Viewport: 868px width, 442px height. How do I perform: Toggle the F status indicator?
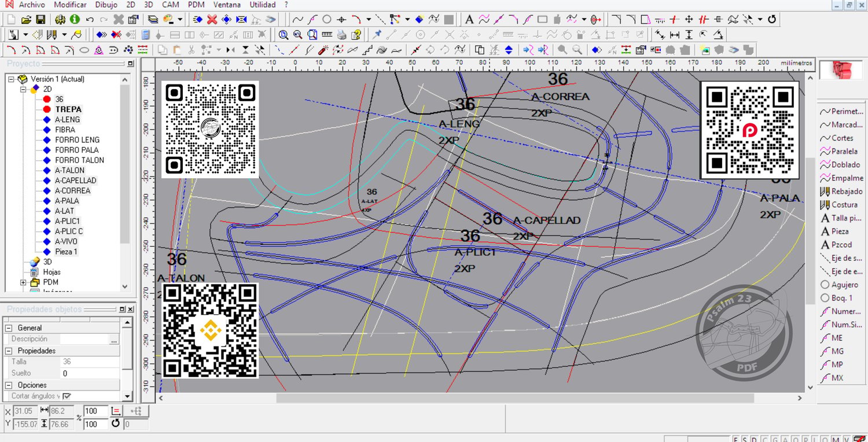click(735, 439)
